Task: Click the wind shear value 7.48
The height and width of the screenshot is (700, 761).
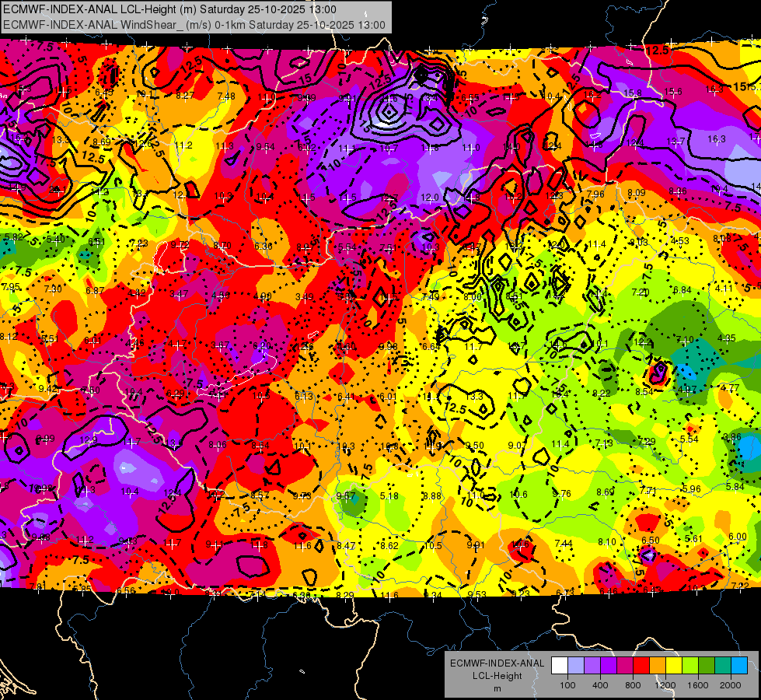Action: point(226,96)
